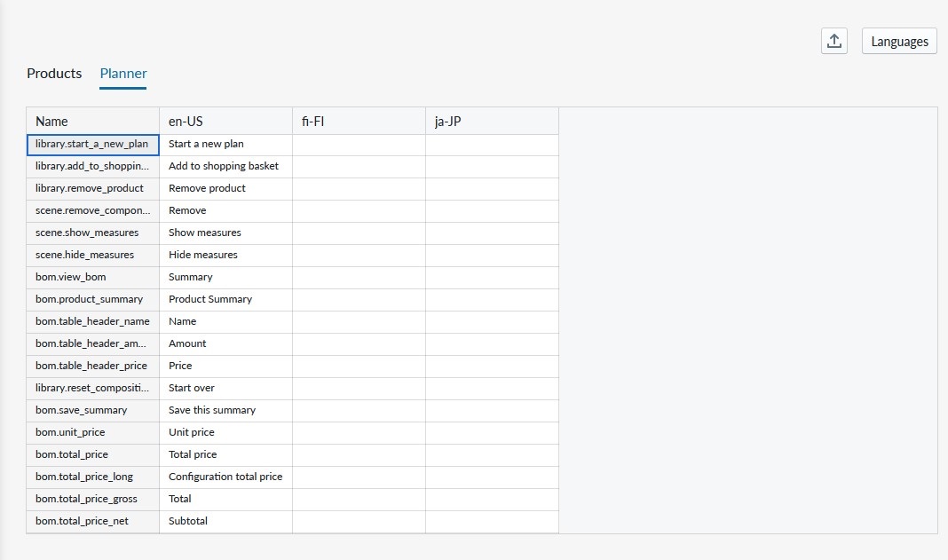
Task: Select the bom.table_header_am... name cell
Action: point(93,344)
